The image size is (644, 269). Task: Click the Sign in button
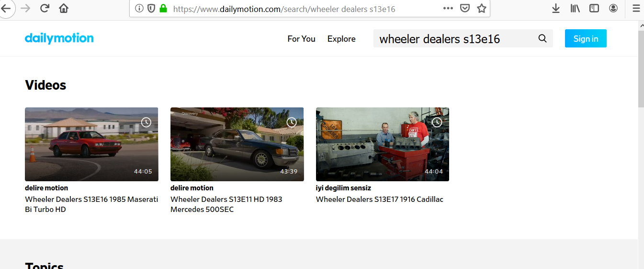[x=586, y=39]
